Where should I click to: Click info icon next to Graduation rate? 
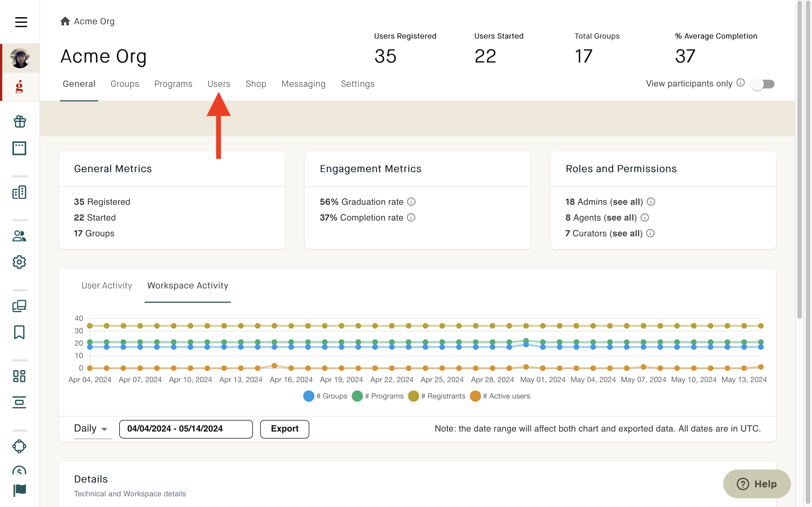coord(411,201)
